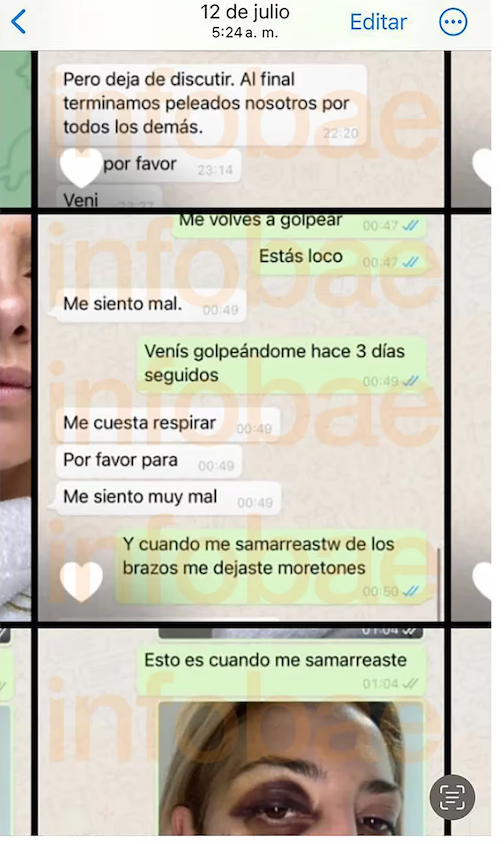The width and height of the screenshot is (504, 844).
Task: Open the photo attached below the 01:04 message
Action: (291, 770)
